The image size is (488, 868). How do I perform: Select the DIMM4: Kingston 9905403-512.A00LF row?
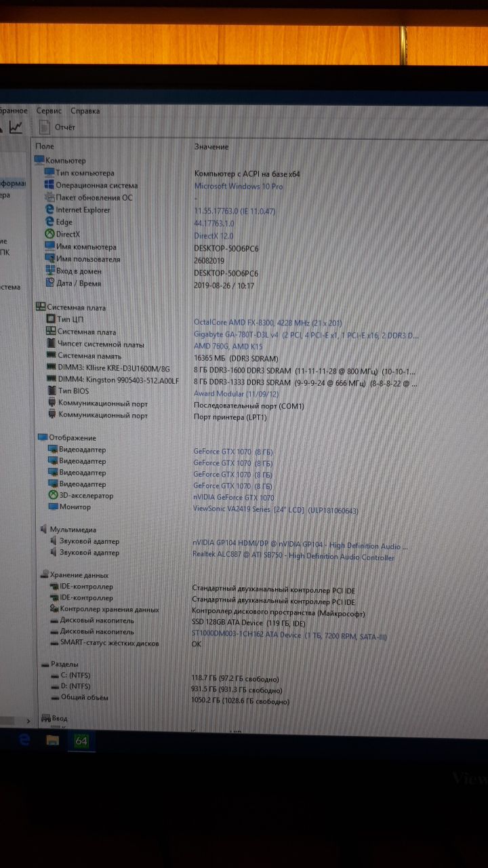[x=119, y=380]
